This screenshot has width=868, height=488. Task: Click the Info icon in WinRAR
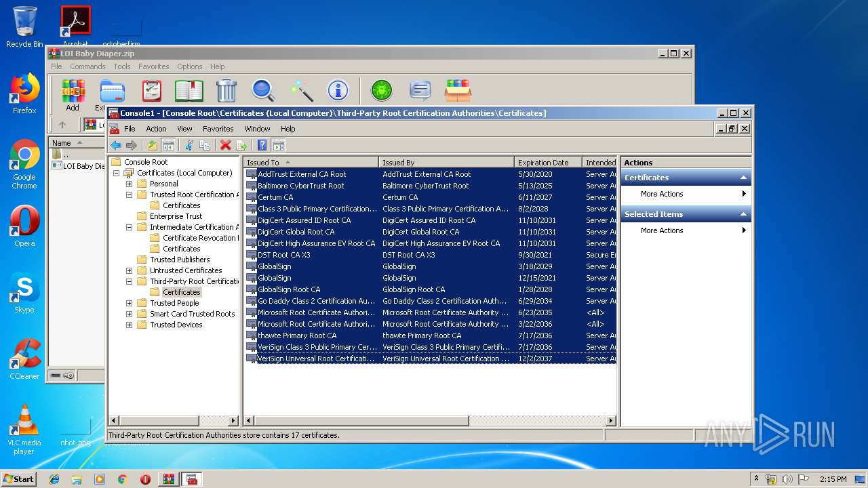tap(338, 90)
